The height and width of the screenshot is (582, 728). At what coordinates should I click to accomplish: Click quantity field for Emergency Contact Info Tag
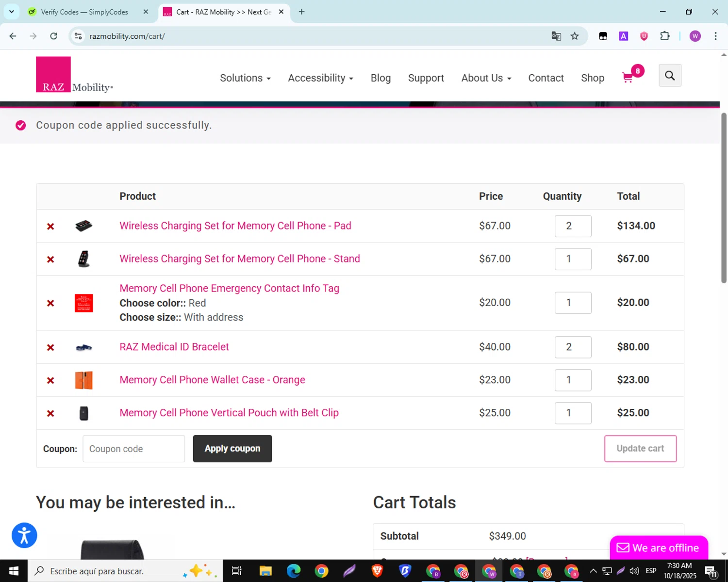point(573,303)
